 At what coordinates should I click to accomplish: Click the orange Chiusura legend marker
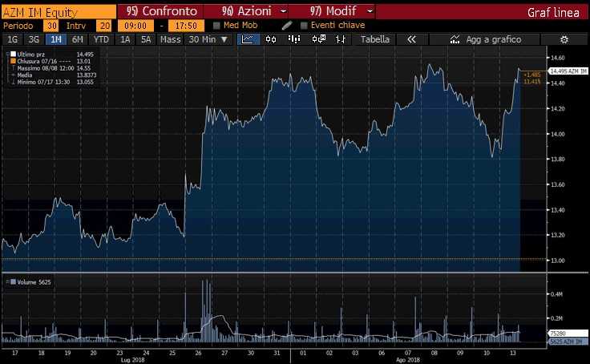(13, 61)
